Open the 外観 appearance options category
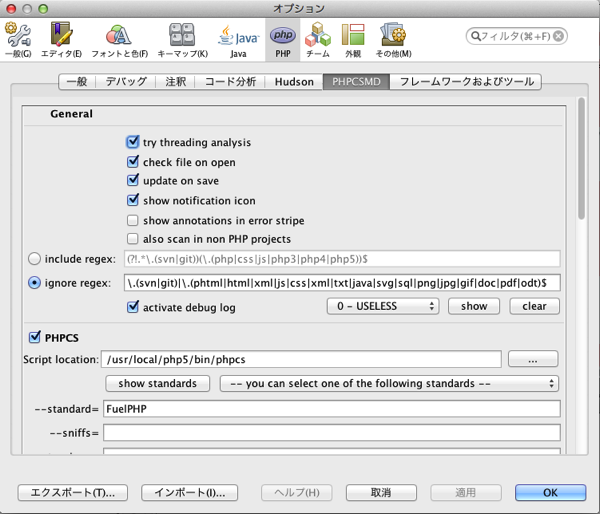Viewport: 600px width, 514px height. click(x=353, y=40)
